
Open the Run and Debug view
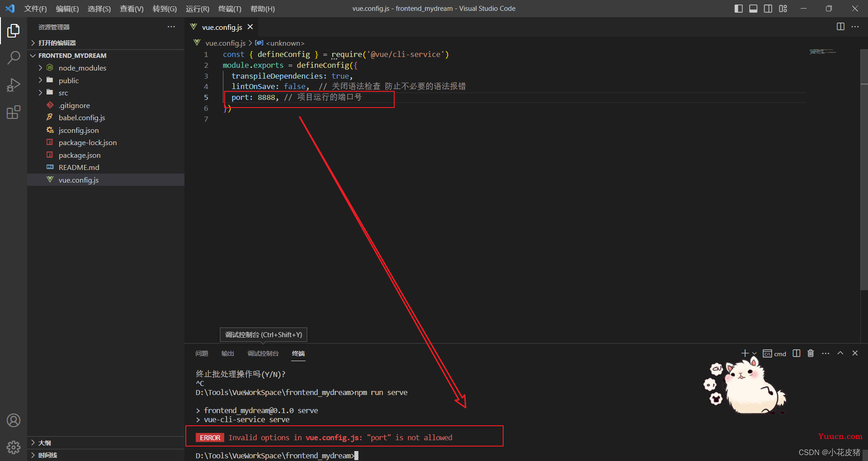coord(14,85)
